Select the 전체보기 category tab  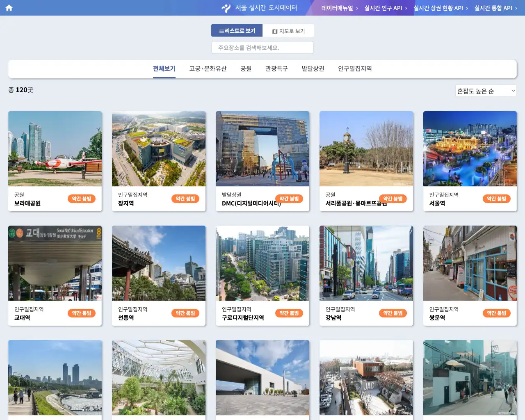(x=164, y=68)
